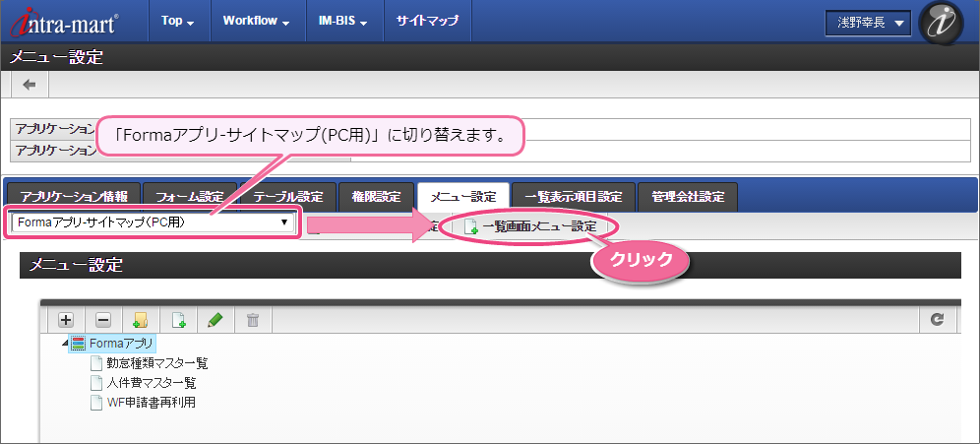Open the Formaアプリ-サイトマップ(PC用) dropdown
Viewport: 980px width, 444px height.
tap(153, 222)
